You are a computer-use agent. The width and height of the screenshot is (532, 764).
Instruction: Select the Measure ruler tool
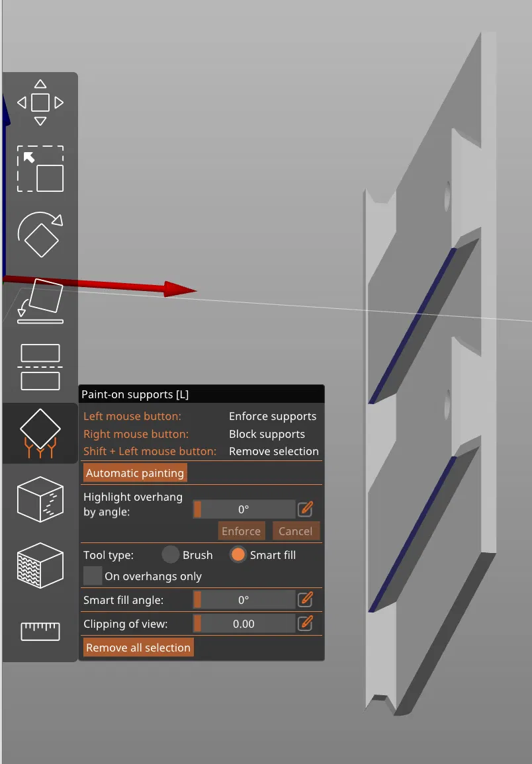click(x=40, y=632)
